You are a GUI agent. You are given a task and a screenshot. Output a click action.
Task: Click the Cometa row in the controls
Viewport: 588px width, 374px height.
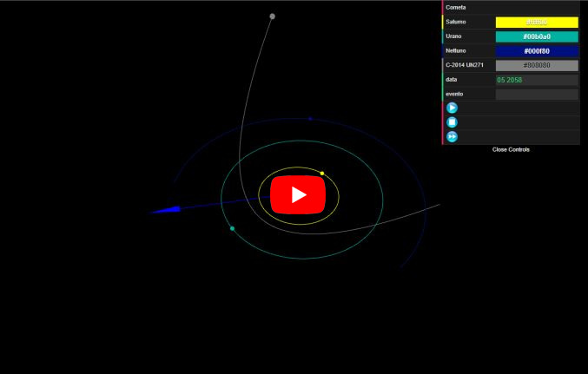[x=511, y=8]
